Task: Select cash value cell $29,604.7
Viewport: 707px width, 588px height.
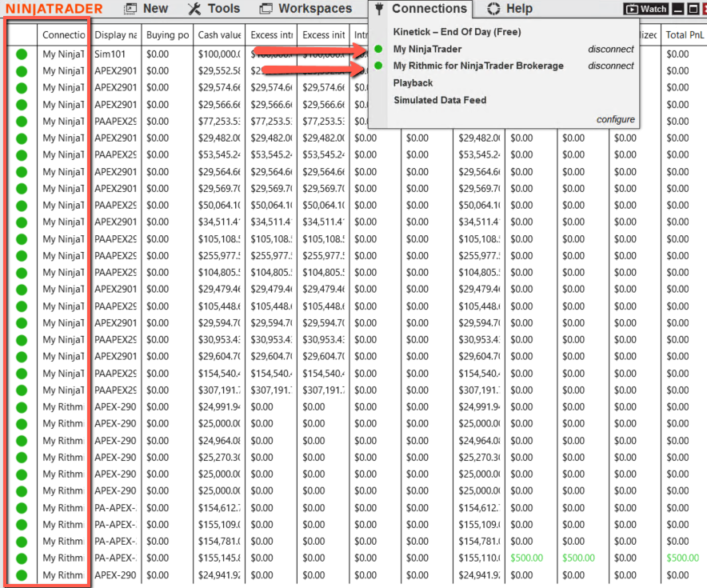Action: click(x=219, y=356)
